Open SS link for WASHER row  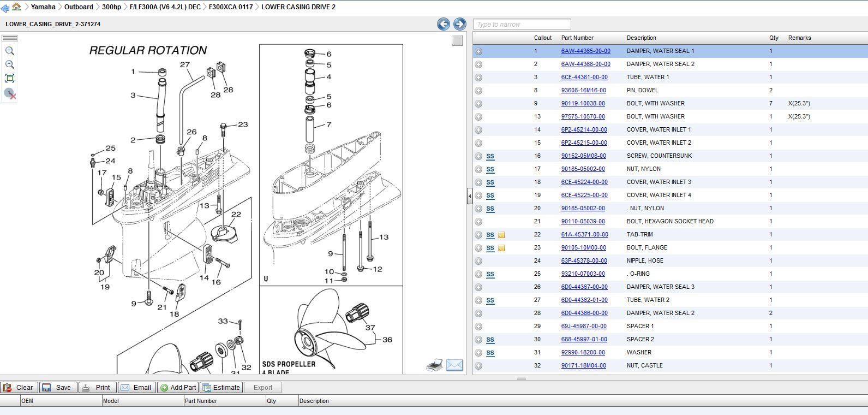[490, 353]
